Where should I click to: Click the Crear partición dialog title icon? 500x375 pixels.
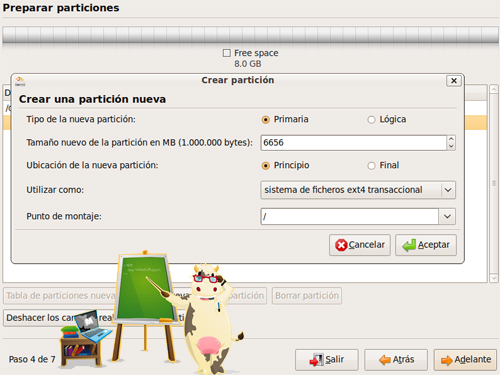pyautogui.click(x=20, y=81)
